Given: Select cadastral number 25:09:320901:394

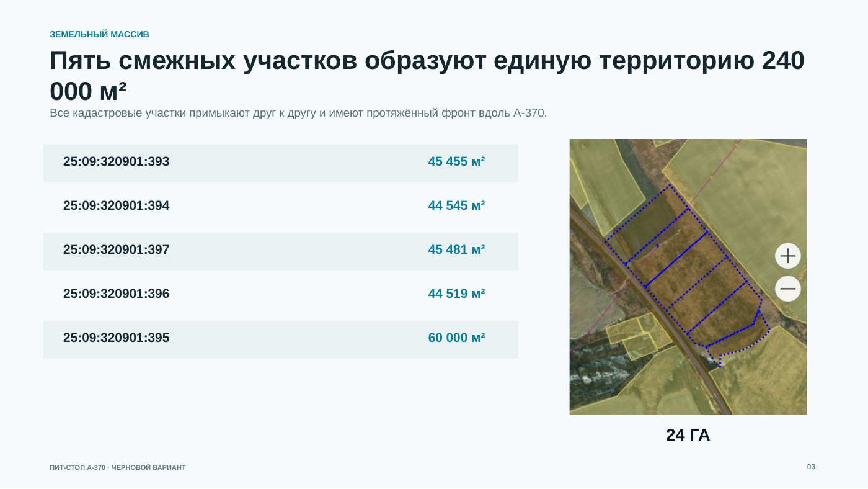Looking at the screenshot, I should [x=116, y=205].
